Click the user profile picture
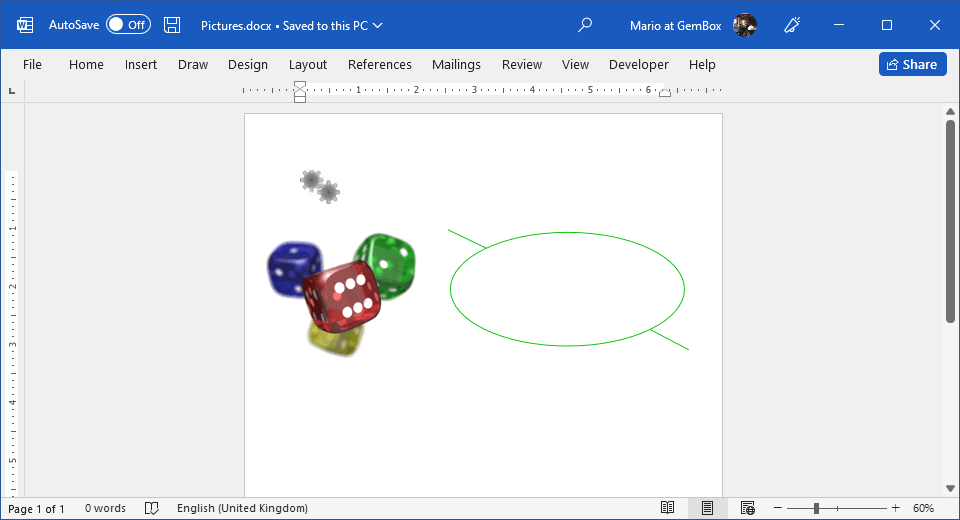Screen dimensions: 960x520 coord(745,25)
